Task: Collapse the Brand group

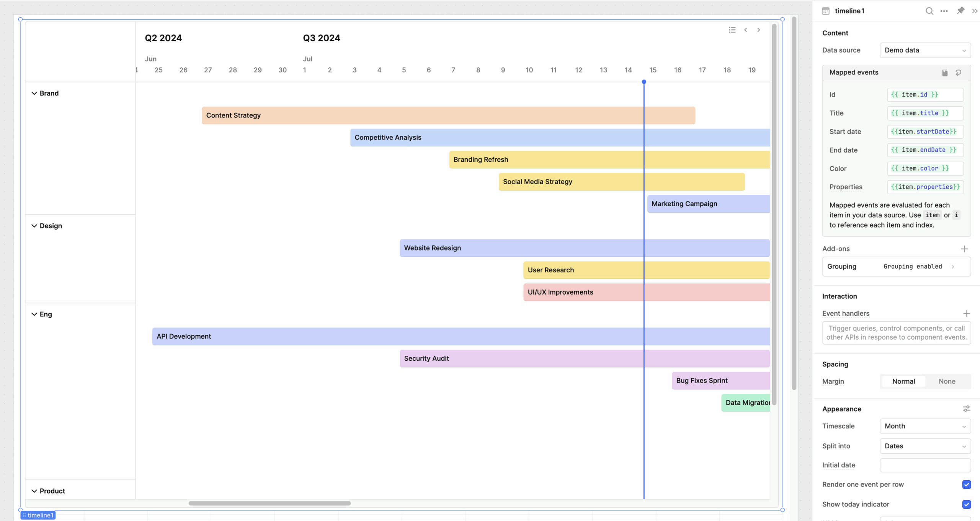Action: (x=34, y=93)
